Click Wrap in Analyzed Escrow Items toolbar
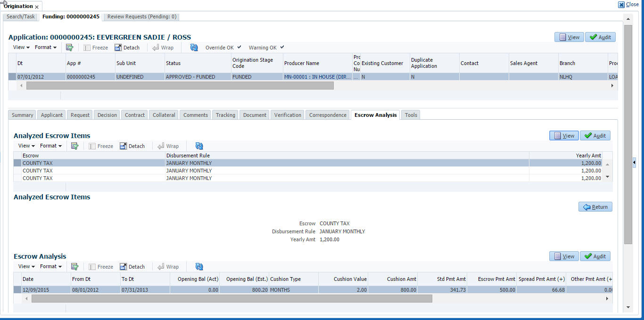Viewport: 644px width, 320px height. pyautogui.click(x=168, y=146)
